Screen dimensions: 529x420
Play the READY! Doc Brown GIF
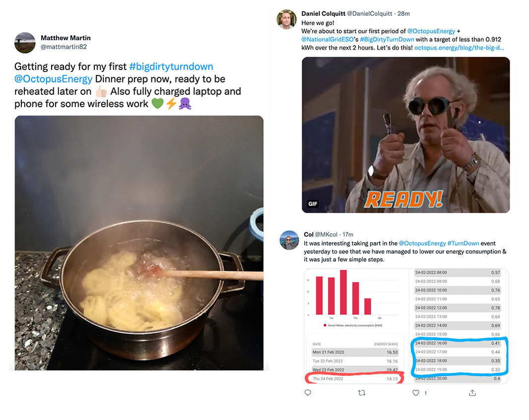406,135
